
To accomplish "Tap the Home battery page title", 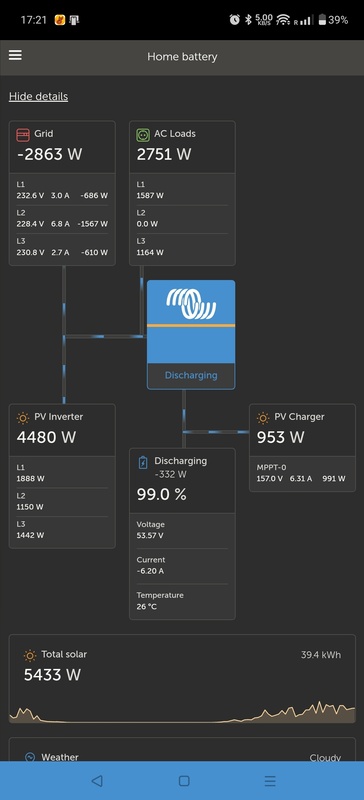I will 182,57.
